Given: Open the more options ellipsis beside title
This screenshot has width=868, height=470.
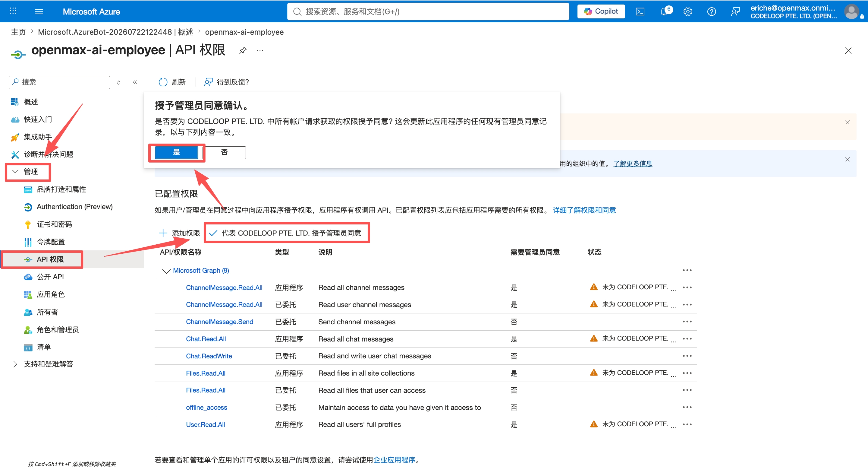Looking at the screenshot, I should (x=260, y=51).
